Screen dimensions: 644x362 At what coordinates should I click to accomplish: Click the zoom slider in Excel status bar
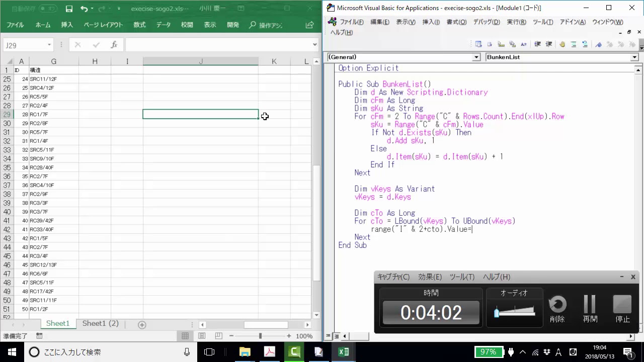[x=260, y=336]
